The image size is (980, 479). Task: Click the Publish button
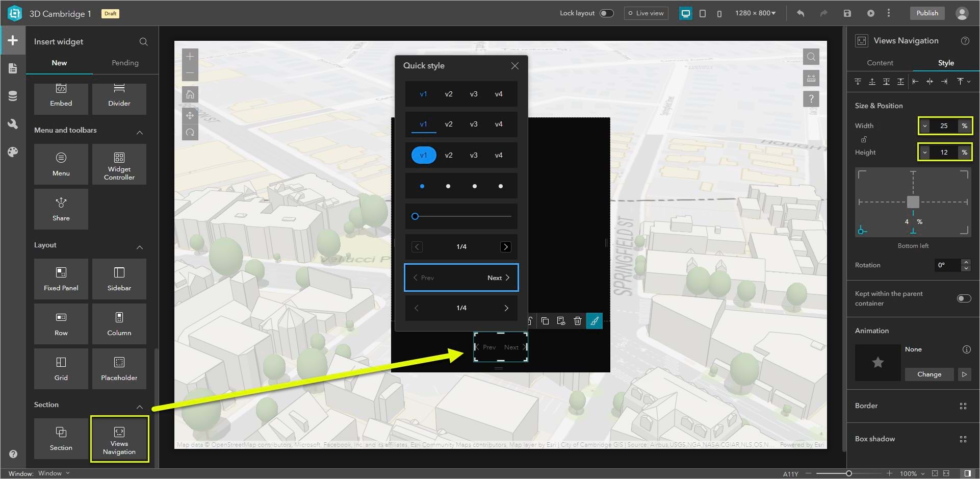click(x=927, y=13)
